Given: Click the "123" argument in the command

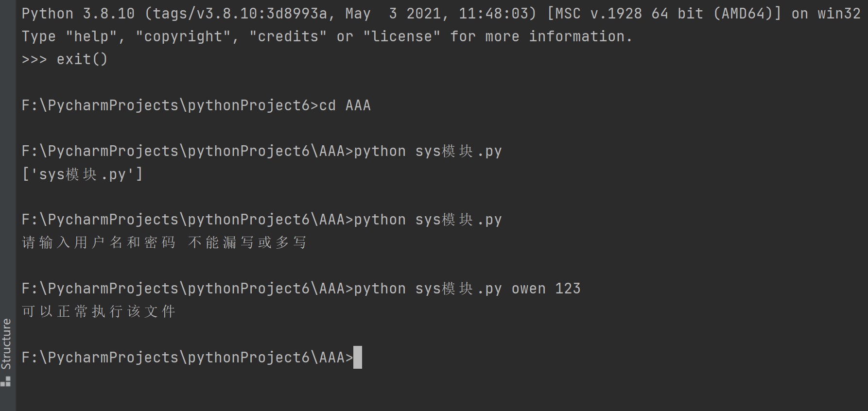Looking at the screenshot, I should coord(568,289).
